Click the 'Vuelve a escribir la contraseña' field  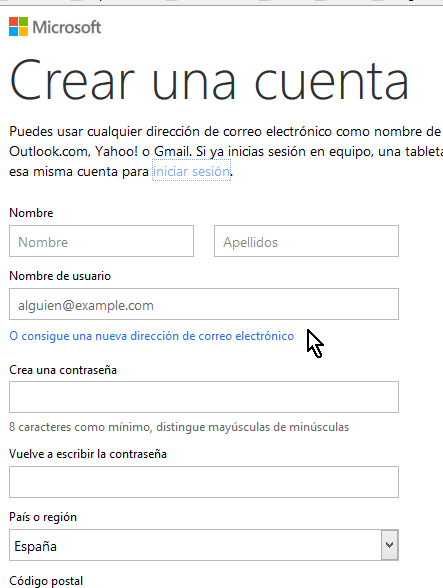204,482
